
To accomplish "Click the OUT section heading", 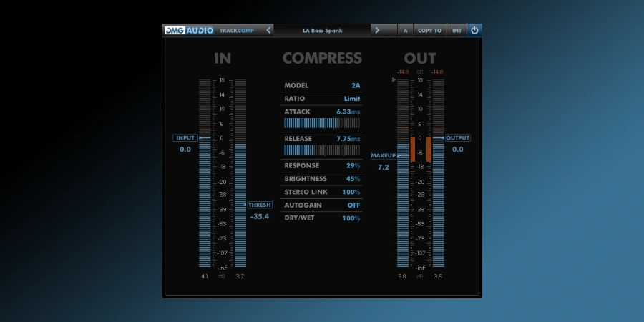I will click(x=420, y=59).
